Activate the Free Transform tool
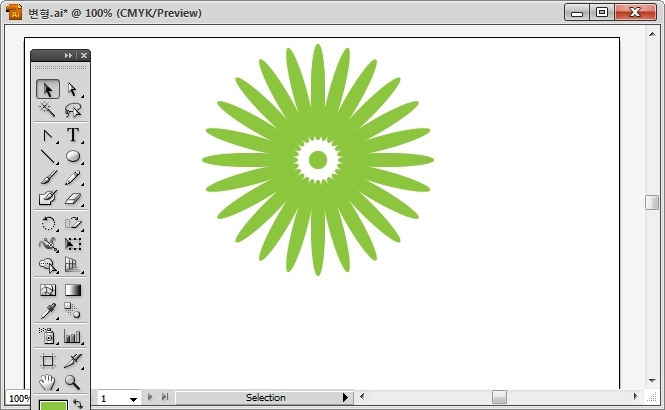This screenshot has width=665, height=410. 73,244
